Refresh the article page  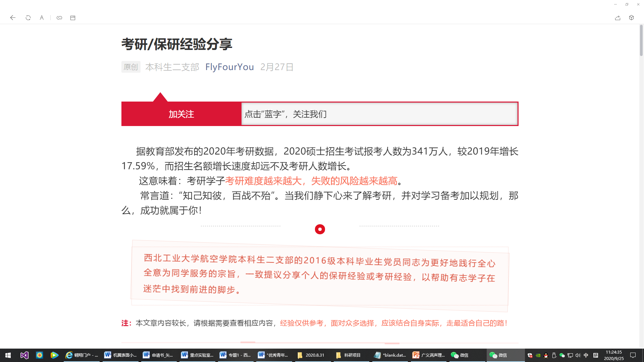point(28,18)
